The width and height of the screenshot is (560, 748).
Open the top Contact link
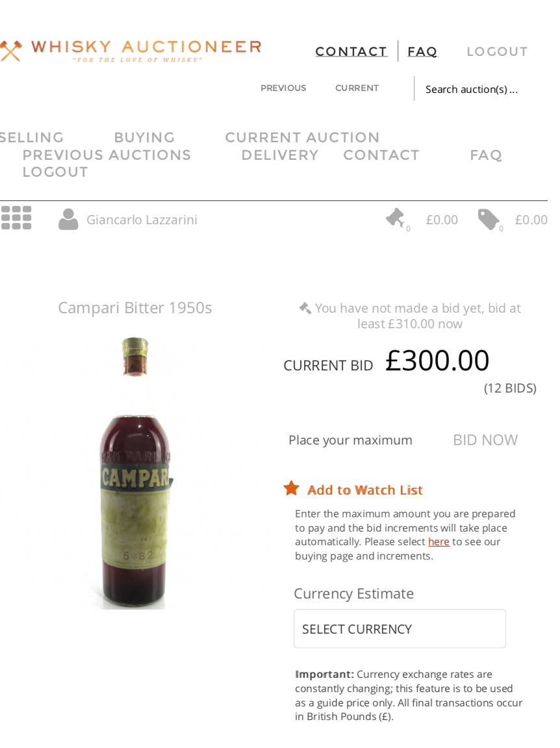click(x=351, y=52)
